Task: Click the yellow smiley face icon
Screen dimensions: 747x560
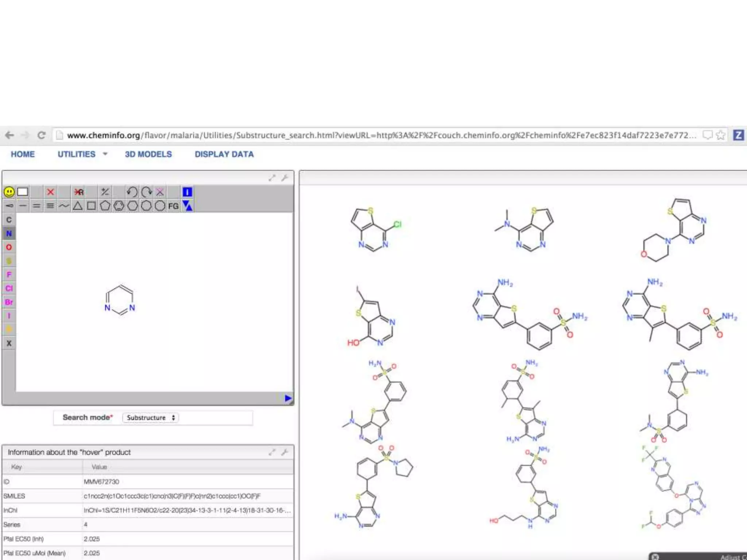Action: (9, 192)
